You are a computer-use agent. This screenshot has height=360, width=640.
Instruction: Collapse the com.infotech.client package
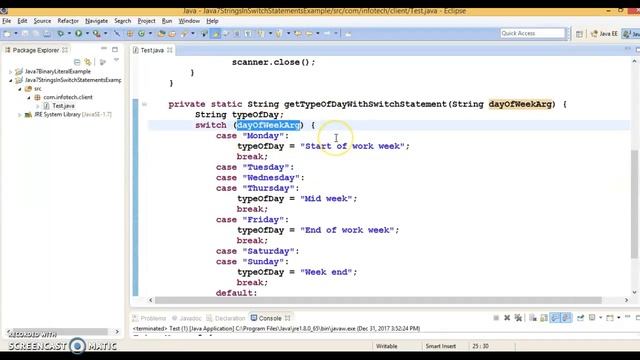pos(29,97)
